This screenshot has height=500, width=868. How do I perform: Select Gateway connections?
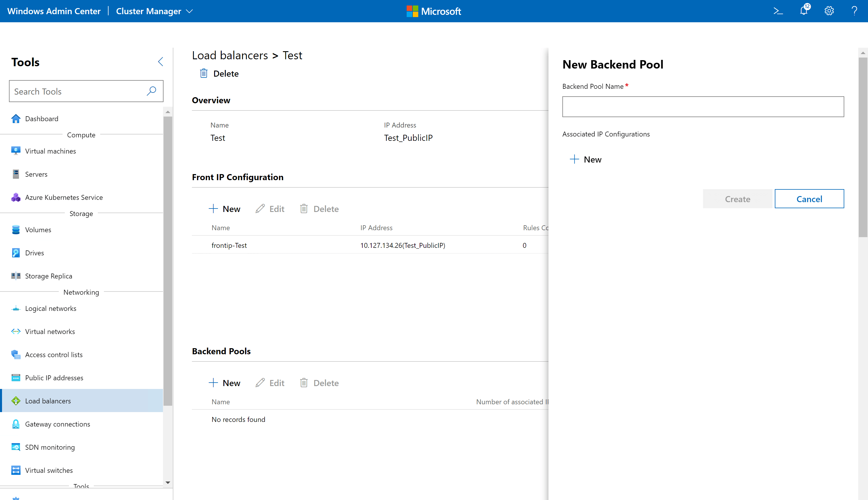[57, 424]
